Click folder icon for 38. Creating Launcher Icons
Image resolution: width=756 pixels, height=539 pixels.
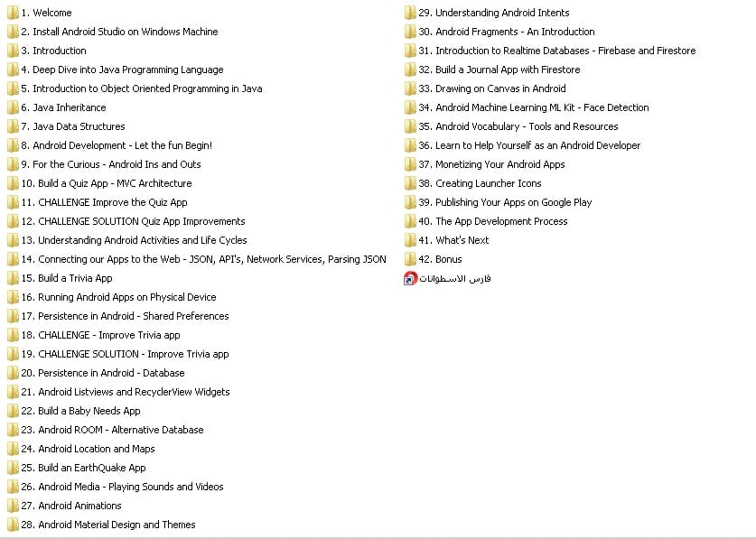coord(410,183)
